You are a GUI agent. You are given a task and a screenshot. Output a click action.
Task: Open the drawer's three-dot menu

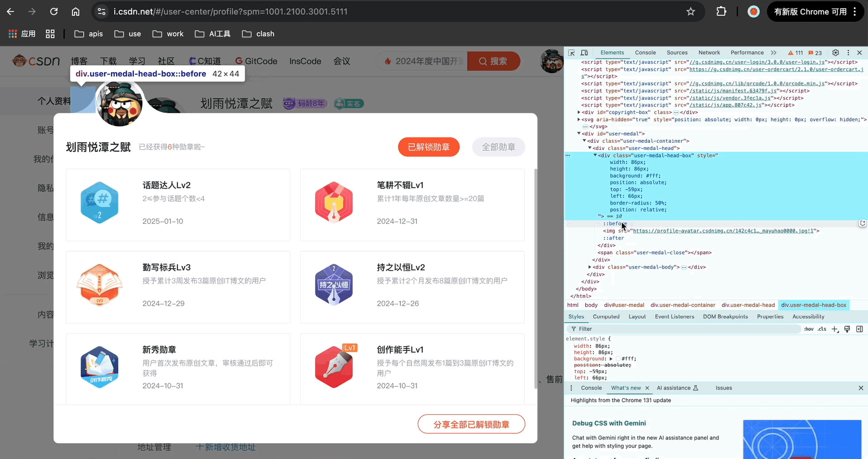571,388
